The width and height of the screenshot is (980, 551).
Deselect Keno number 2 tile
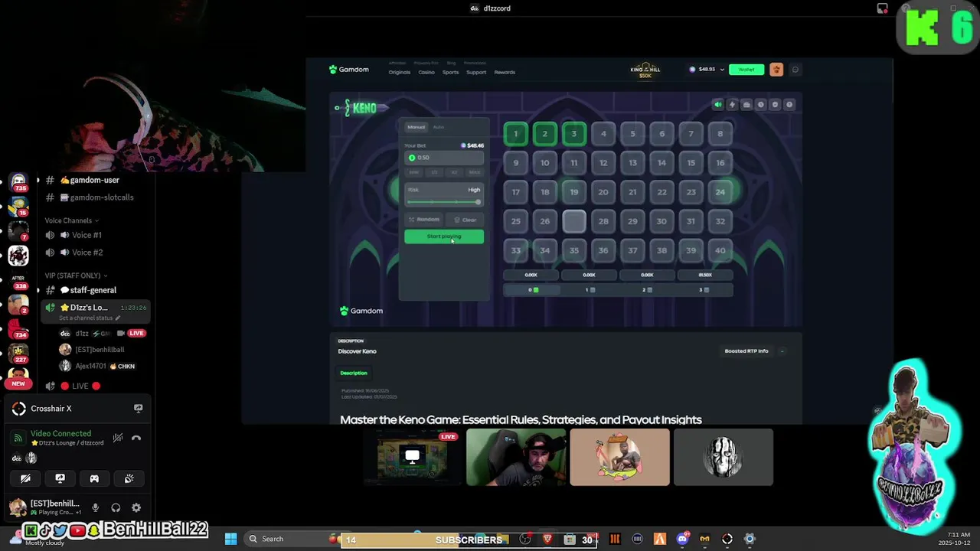pos(545,134)
